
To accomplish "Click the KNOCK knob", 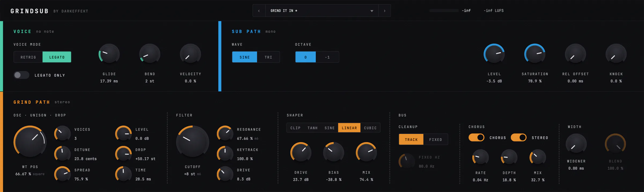I will [616, 54].
